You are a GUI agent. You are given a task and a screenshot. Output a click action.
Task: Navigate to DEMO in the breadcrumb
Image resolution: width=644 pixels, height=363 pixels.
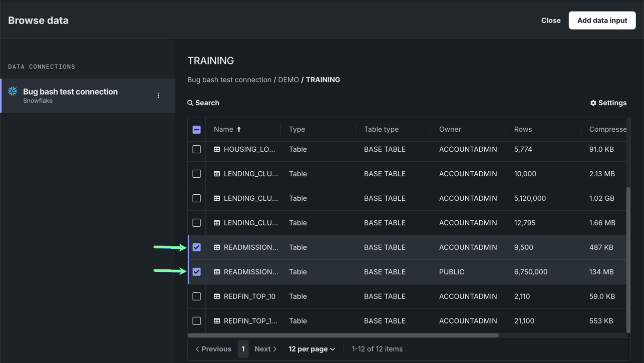(288, 80)
